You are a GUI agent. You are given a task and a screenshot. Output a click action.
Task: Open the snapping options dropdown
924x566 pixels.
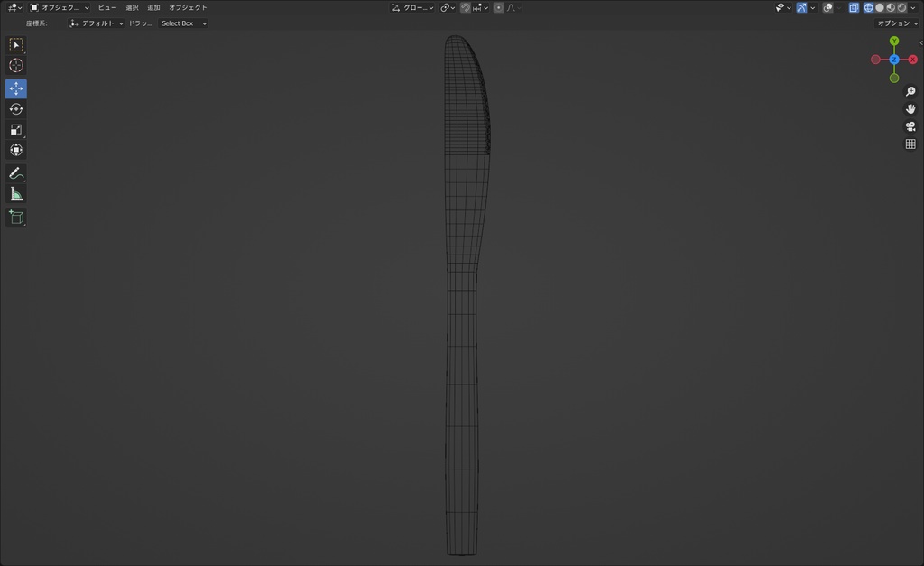[x=481, y=7]
